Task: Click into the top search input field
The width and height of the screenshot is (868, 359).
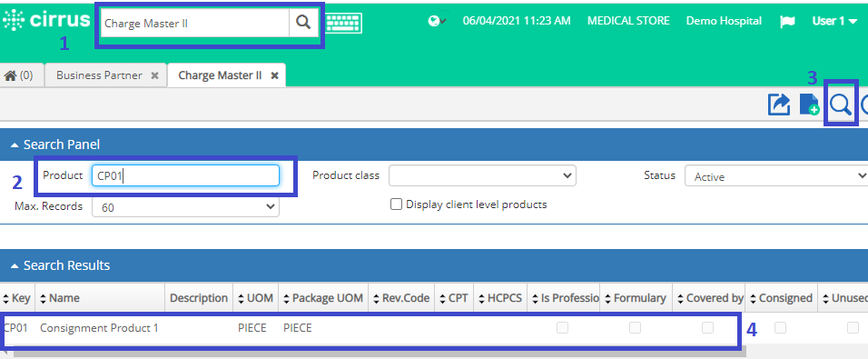Action: point(195,24)
